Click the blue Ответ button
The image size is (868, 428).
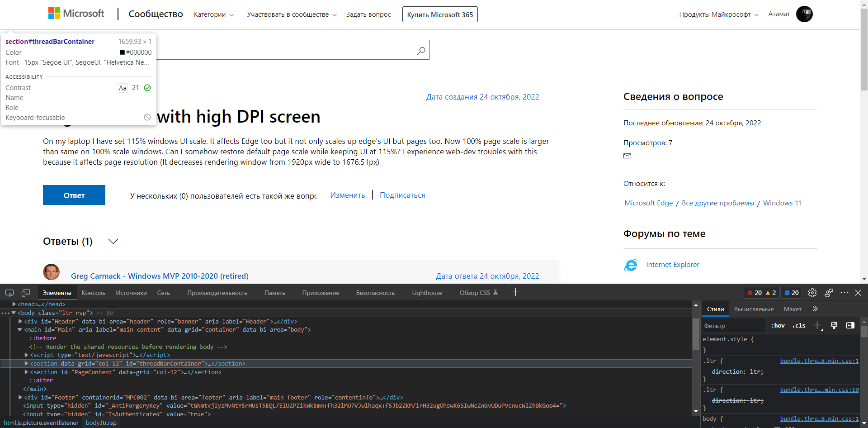[x=74, y=195]
